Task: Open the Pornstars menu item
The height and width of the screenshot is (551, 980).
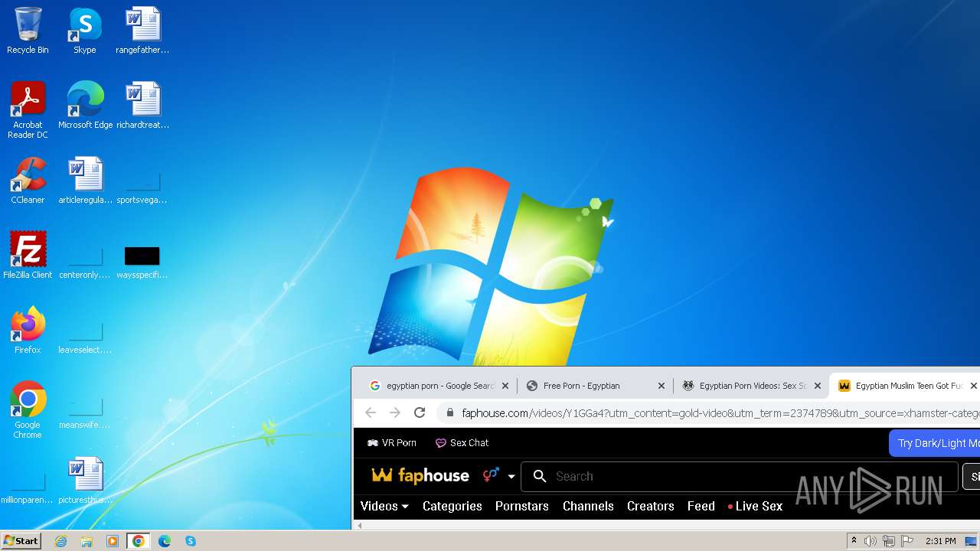Action: 522,506
